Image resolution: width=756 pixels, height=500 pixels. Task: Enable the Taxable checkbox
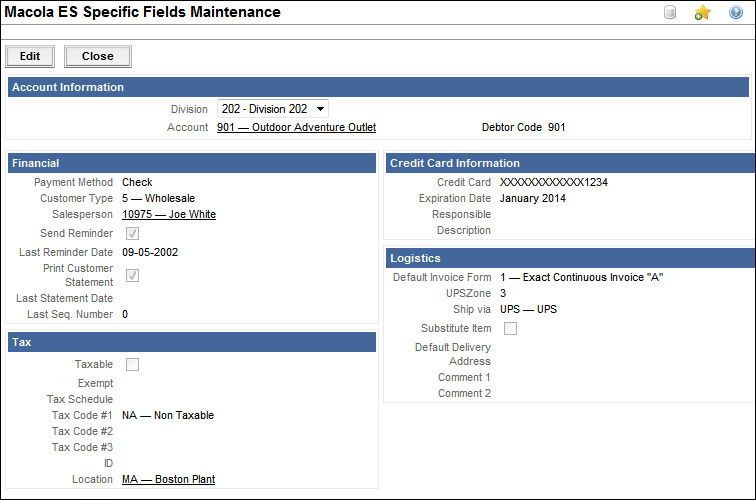click(132, 365)
